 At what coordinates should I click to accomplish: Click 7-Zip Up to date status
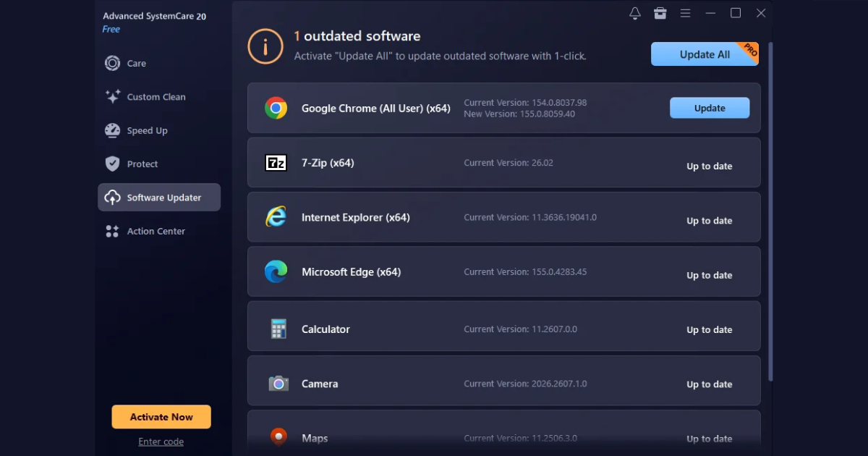pos(710,166)
